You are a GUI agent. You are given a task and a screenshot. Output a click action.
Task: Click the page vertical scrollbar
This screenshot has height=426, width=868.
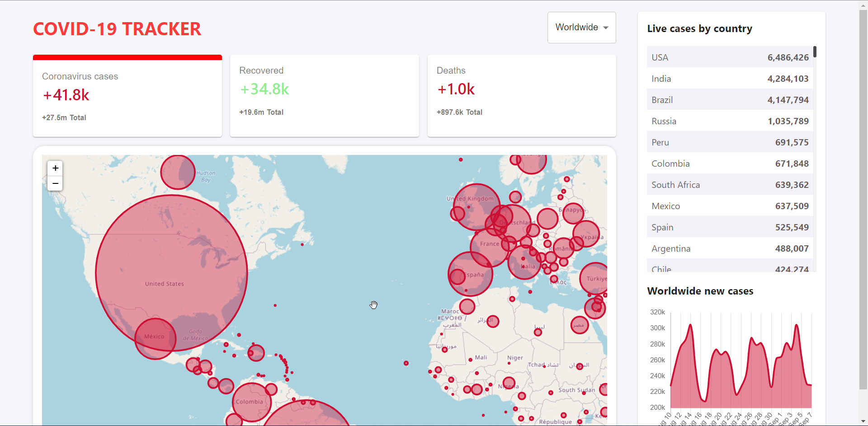point(863,199)
